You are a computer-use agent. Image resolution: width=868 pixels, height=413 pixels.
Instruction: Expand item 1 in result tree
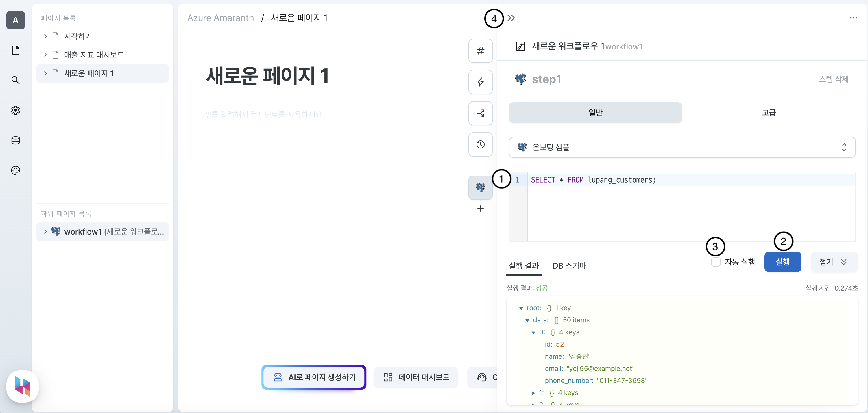533,393
